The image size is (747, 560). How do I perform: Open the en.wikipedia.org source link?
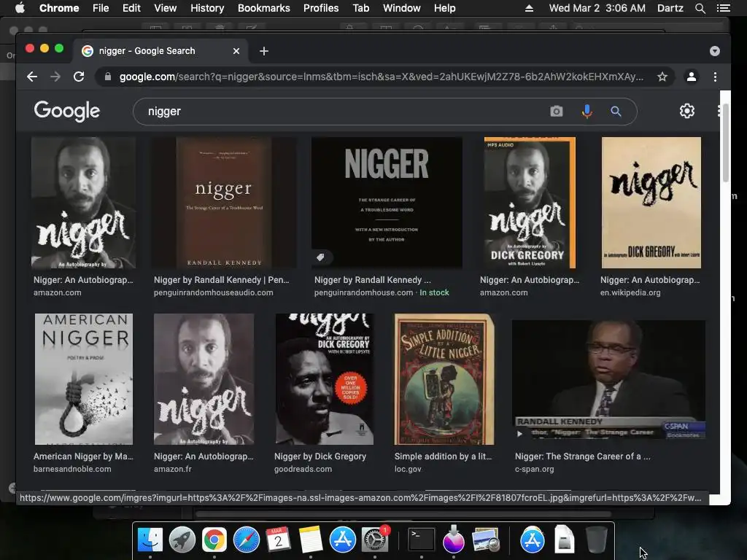(630, 292)
